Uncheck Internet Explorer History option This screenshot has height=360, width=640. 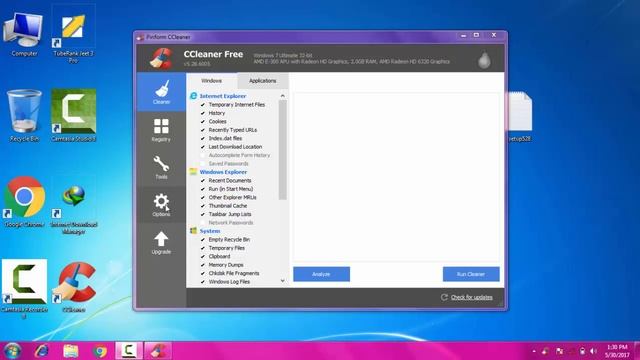point(203,113)
